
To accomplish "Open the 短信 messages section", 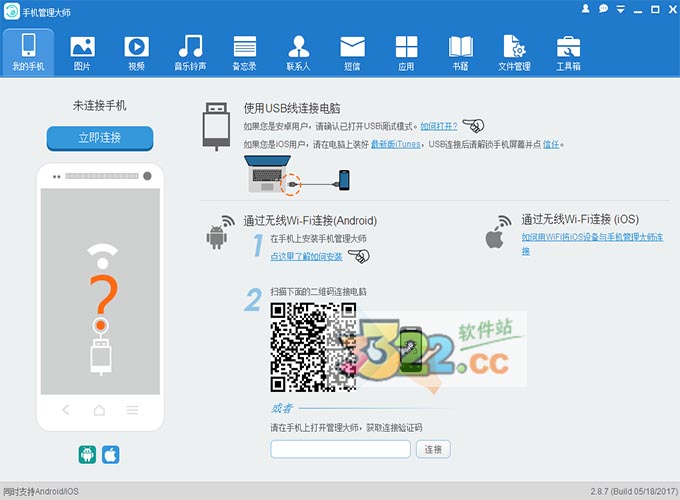I will tap(352, 52).
